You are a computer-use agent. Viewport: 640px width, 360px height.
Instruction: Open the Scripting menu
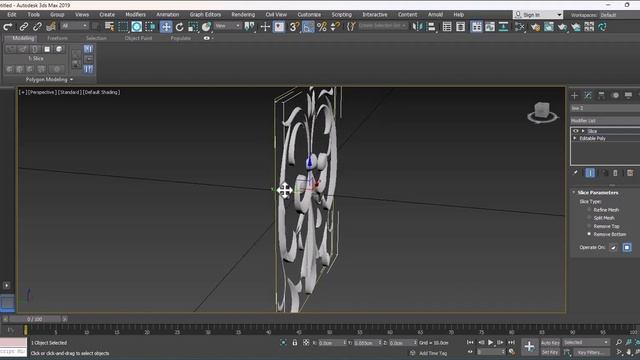(342, 14)
